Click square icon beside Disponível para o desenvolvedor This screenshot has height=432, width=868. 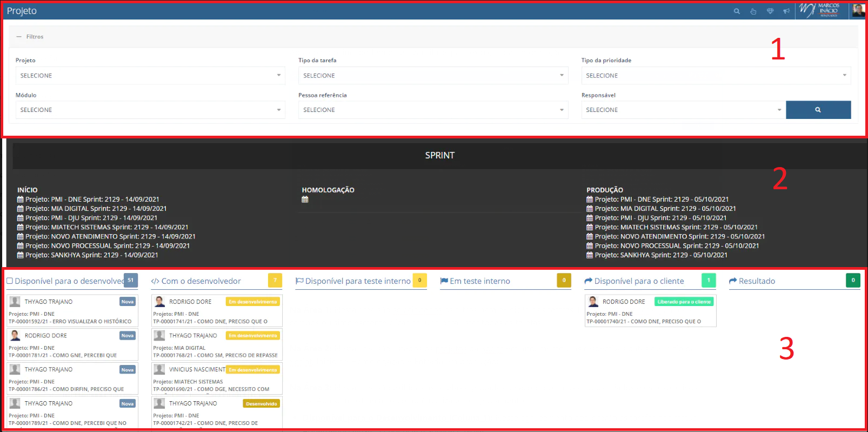10,281
